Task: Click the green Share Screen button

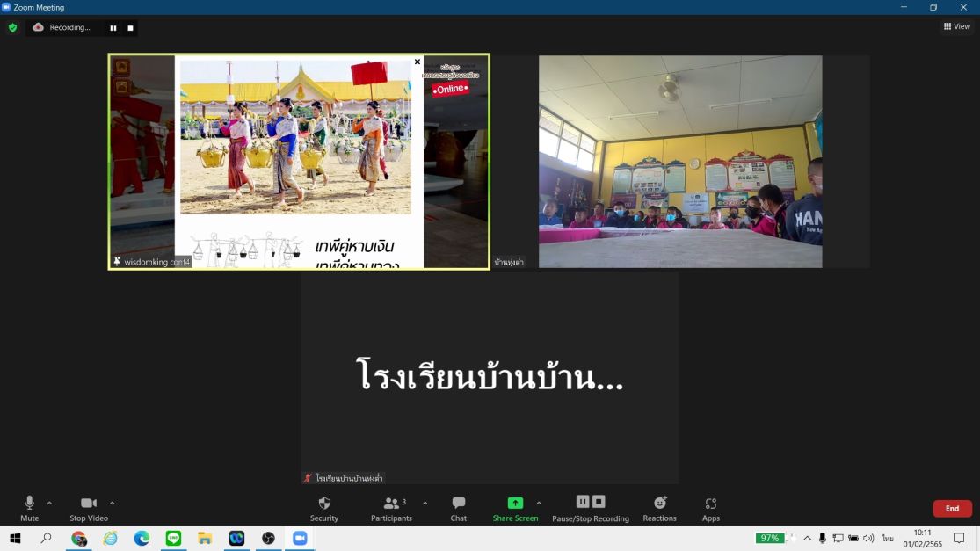Action: (515, 509)
